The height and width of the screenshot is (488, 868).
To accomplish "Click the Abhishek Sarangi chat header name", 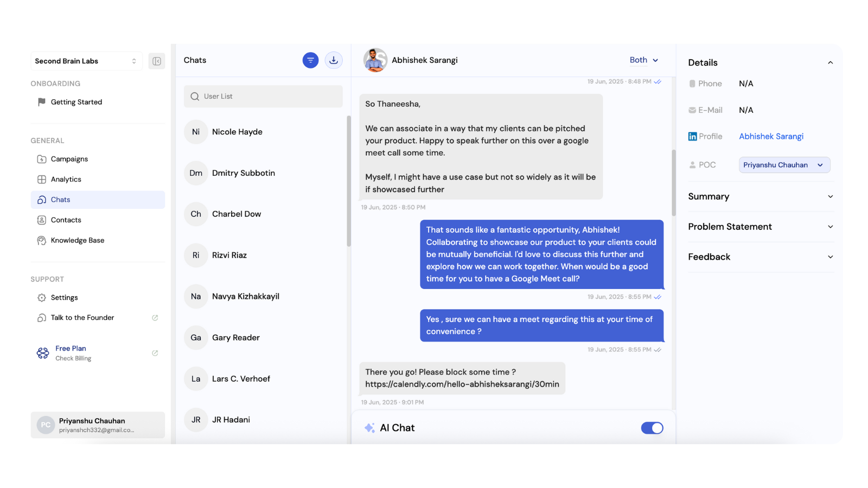I will (425, 60).
